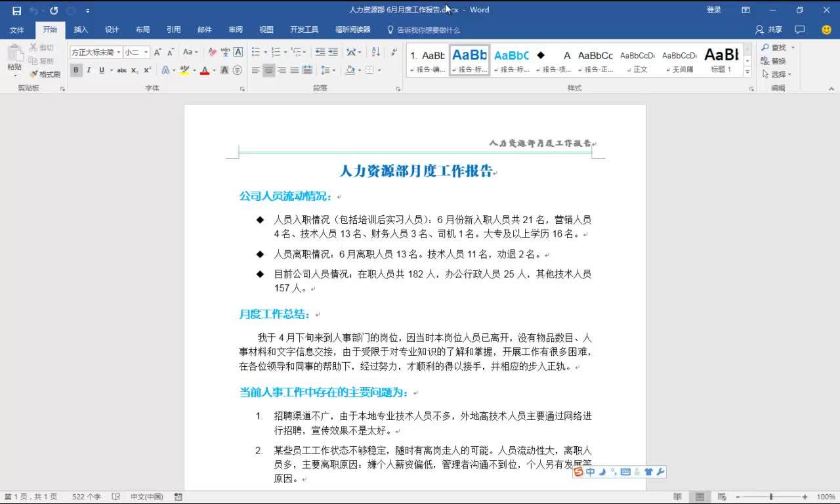The image size is (840, 504).
Task: Open the Underline style dropdown arrow
Action: [x=112, y=70]
